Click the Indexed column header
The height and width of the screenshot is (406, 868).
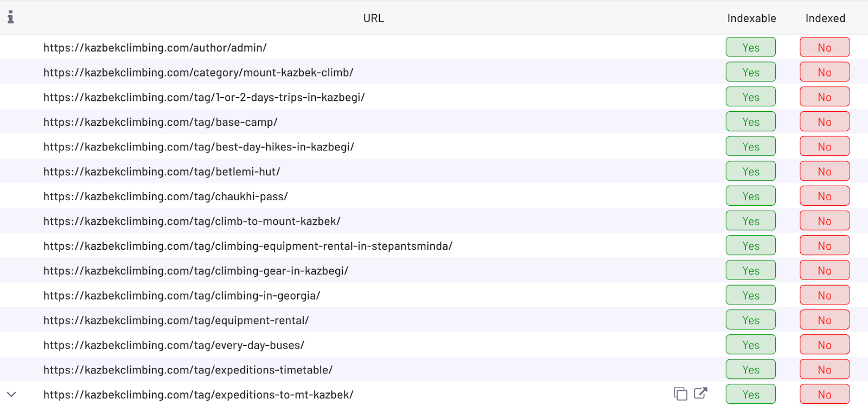point(825,18)
